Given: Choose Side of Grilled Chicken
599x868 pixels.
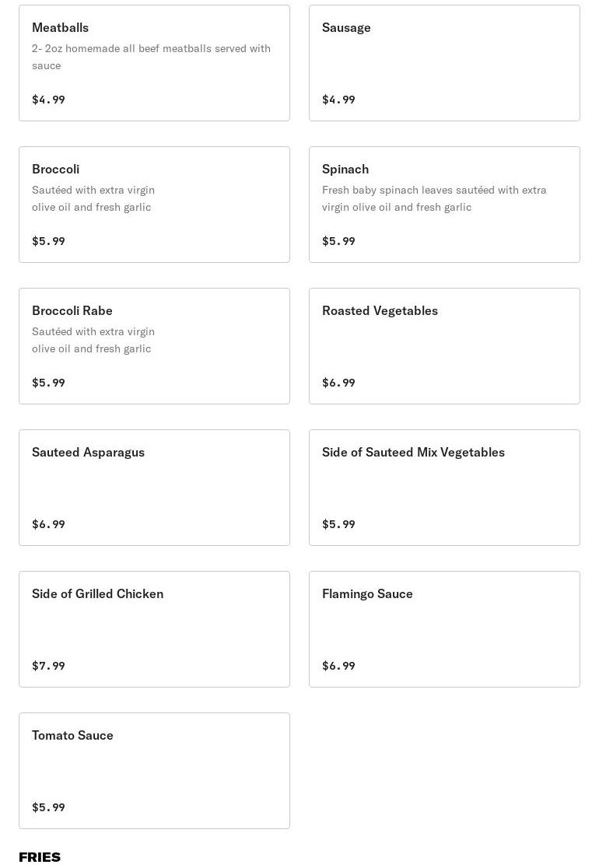Looking at the screenshot, I should tap(97, 594).
